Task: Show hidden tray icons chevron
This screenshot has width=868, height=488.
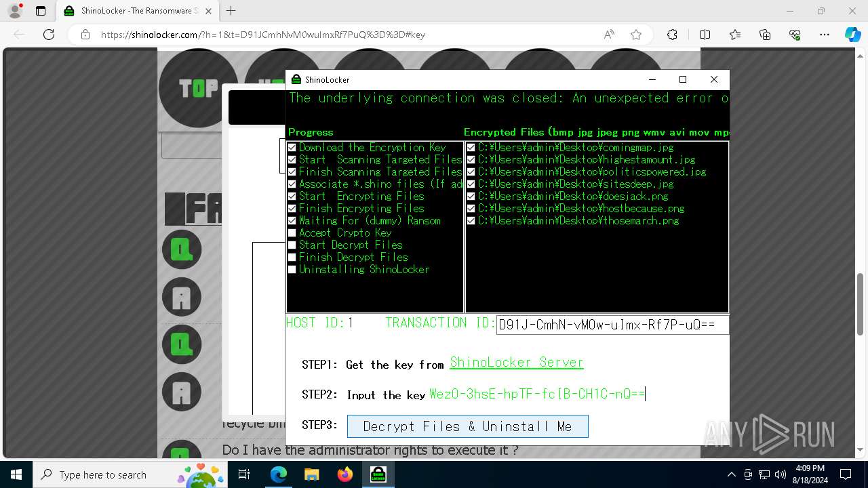Action: coord(731,474)
